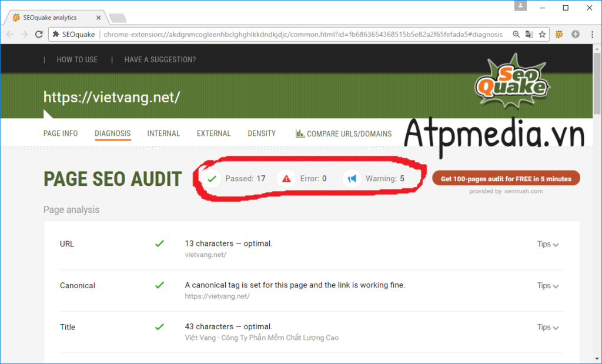This screenshot has width=602, height=364.
Task: Click the canonical 'https://vietvang.net/' text
Action: coord(218,296)
